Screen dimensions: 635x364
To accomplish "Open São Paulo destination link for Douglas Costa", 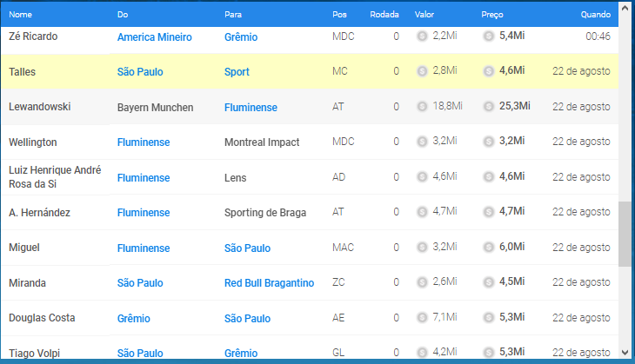I will pos(247,318).
